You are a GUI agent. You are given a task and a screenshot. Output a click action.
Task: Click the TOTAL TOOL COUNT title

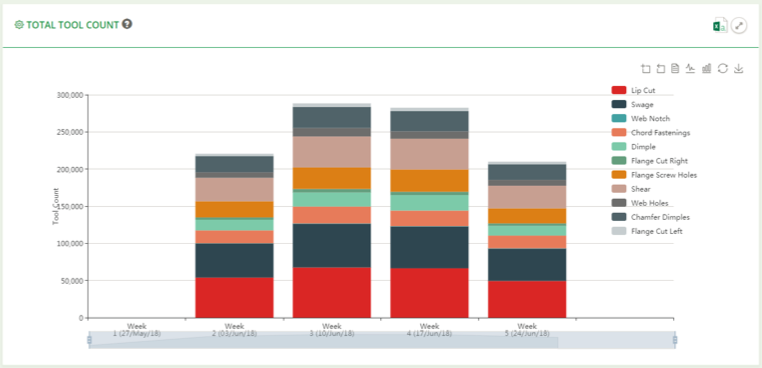pos(72,25)
